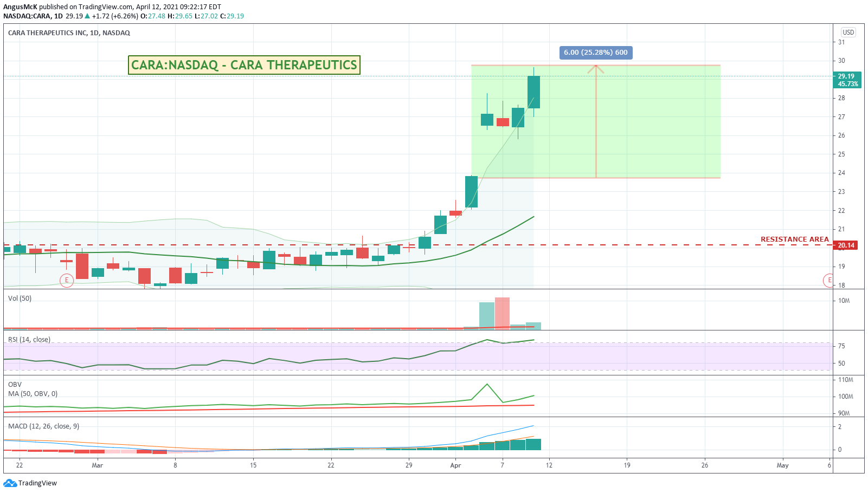Click the TradingView cloud logo icon
This screenshot has width=868, height=493.
click(10, 483)
